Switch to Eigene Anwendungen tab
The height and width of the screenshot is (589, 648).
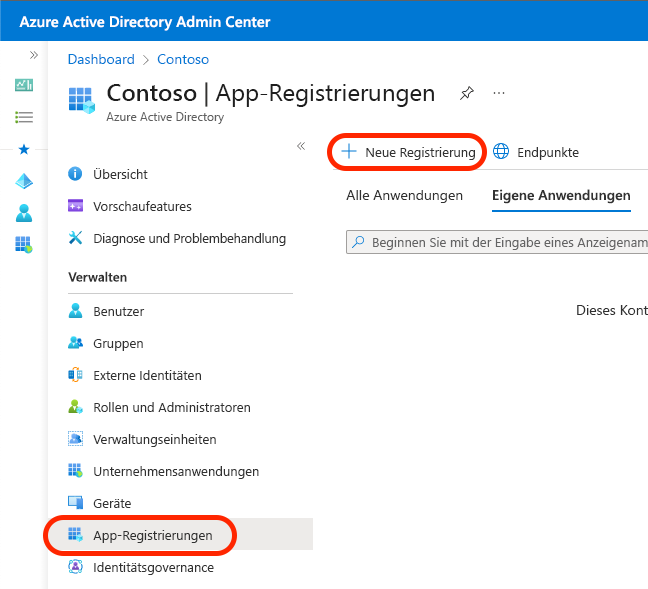pos(561,196)
